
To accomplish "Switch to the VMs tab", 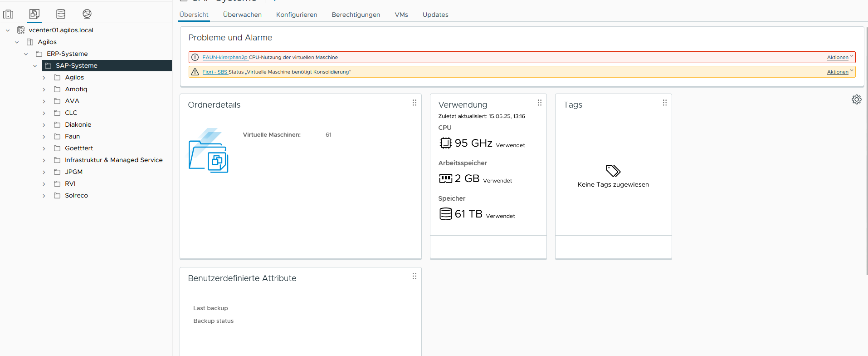I will pyautogui.click(x=401, y=15).
